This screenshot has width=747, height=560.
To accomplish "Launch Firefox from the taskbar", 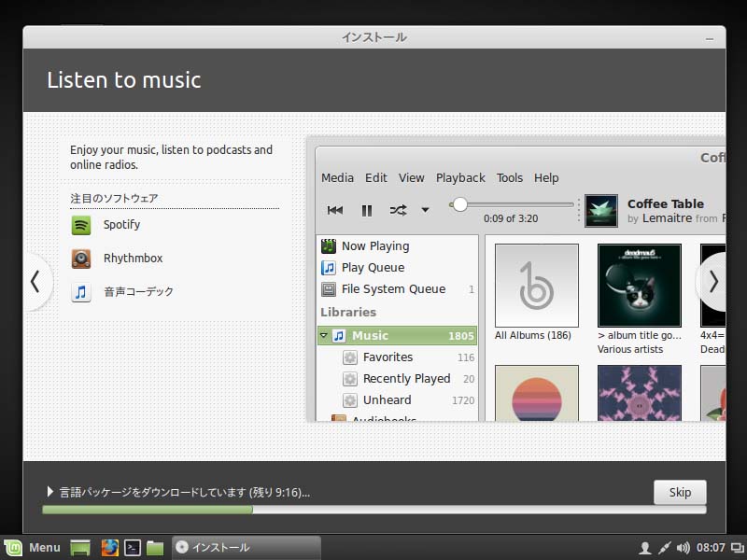I will (x=110, y=548).
